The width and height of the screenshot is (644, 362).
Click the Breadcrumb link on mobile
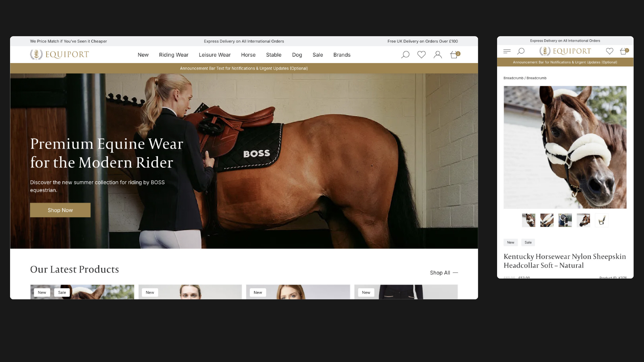513,78
